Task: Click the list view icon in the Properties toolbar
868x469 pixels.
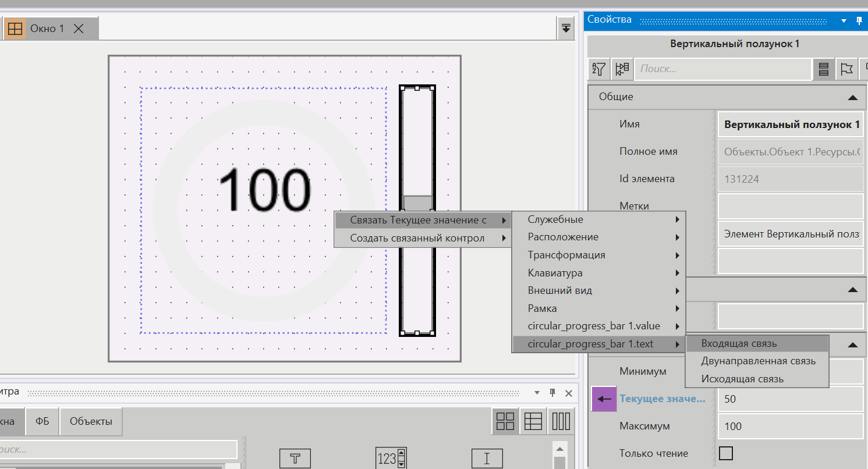Action: (x=824, y=69)
